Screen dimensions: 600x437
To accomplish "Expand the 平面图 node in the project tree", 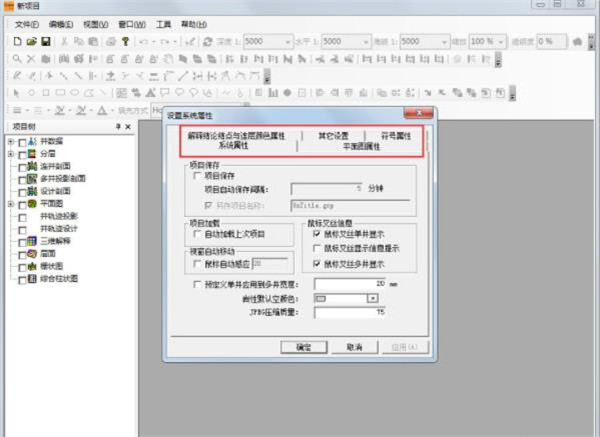I will pyautogui.click(x=10, y=204).
